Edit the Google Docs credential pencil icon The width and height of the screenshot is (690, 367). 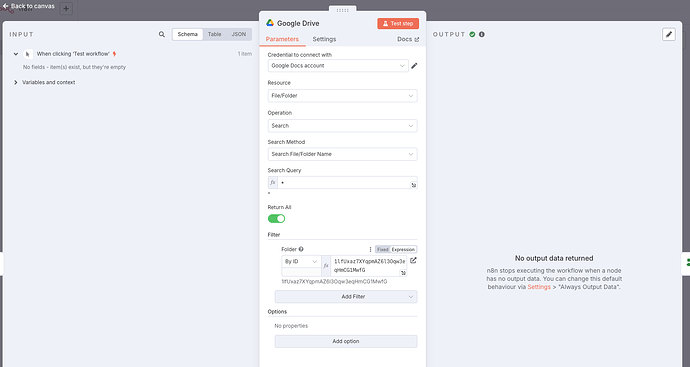click(x=414, y=66)
